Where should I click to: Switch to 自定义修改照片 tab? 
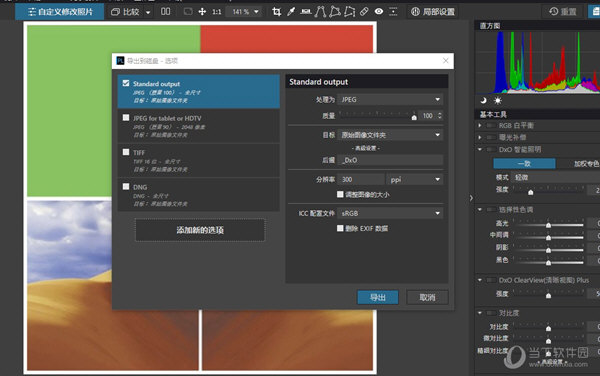pos(60,12)
